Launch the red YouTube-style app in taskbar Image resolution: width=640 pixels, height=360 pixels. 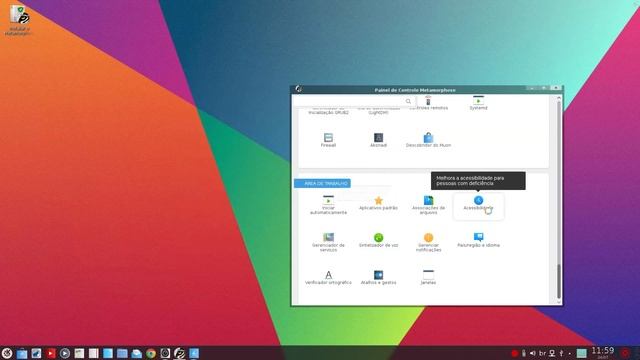point(51,353)
